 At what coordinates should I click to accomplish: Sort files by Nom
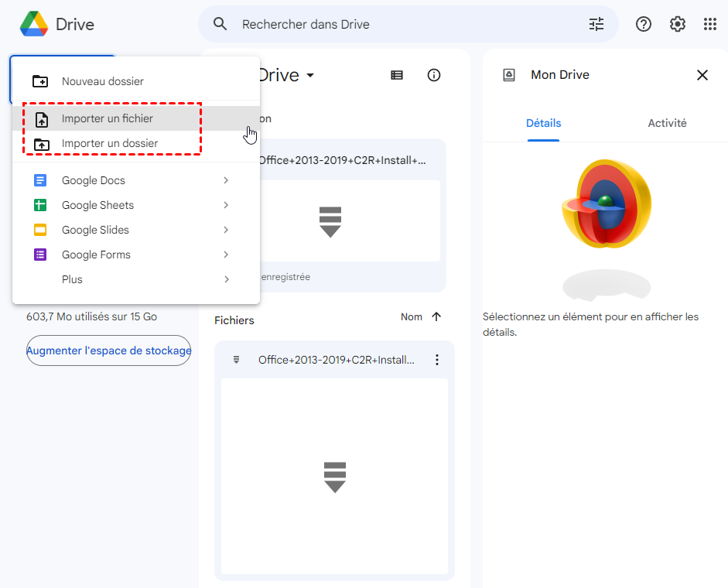click(x=412, y=316)
